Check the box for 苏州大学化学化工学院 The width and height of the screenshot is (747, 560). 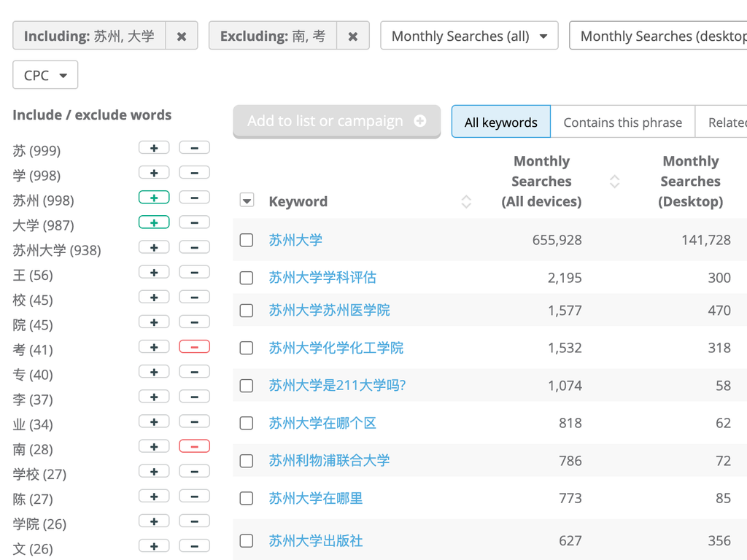[x=247, y=348]
